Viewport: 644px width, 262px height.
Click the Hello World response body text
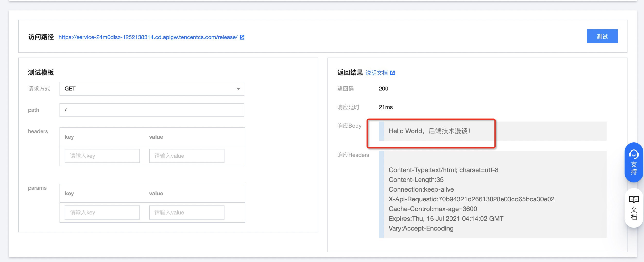(x=429, y=131)
